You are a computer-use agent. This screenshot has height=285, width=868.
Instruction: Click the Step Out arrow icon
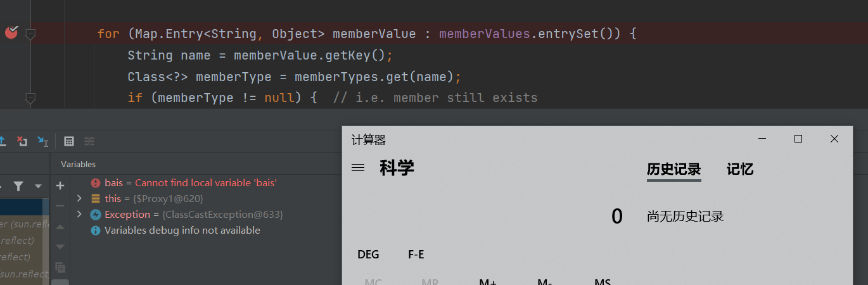click(3, 141)
